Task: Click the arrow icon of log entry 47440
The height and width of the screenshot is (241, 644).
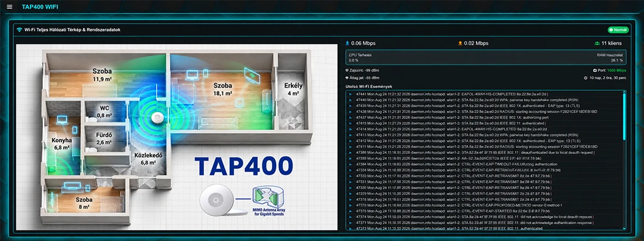Action: click(x=351, y=100)
